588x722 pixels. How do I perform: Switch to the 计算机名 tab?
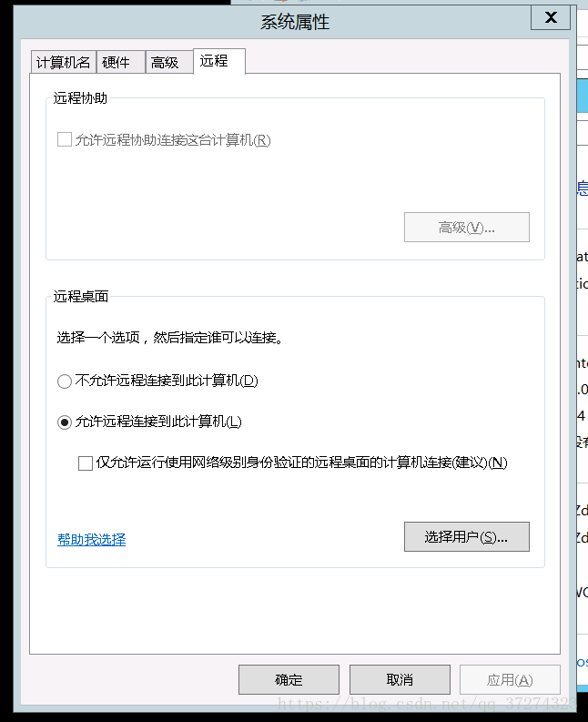click(x=63, y=63)
